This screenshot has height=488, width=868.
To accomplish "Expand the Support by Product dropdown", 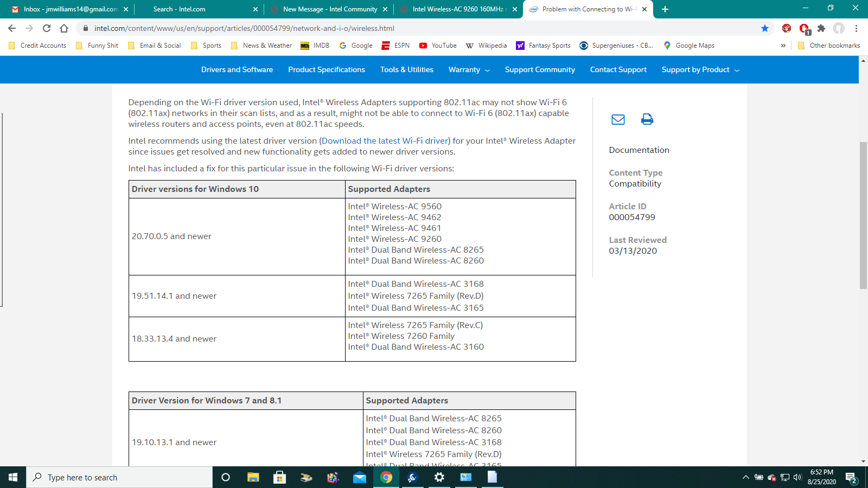I will pyautogui.click(x=700, y=70).
